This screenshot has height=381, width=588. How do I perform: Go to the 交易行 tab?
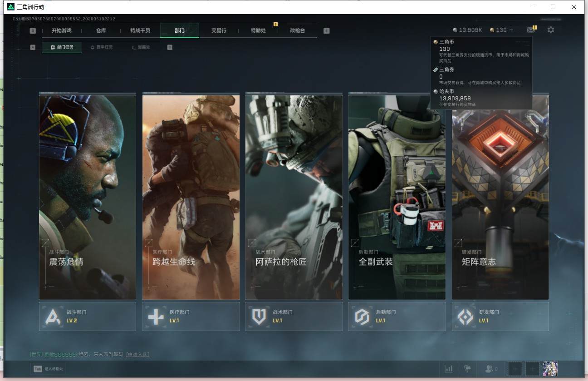(x=219, y=30)
